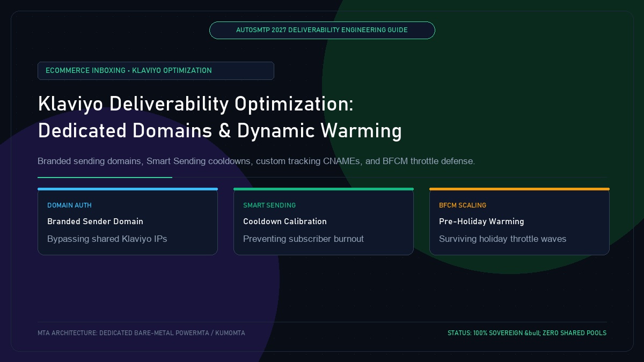644x362 pixels.
Task: Open the Domain Auth card
Action: tap(128, 221)
